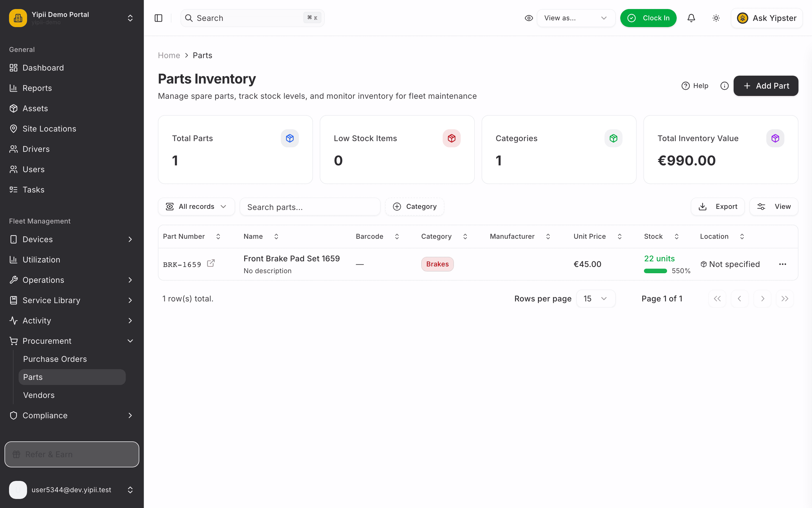Click the Home breadcrumb link
The height and width of the screenshot is (508, 812).
(169, 55)
